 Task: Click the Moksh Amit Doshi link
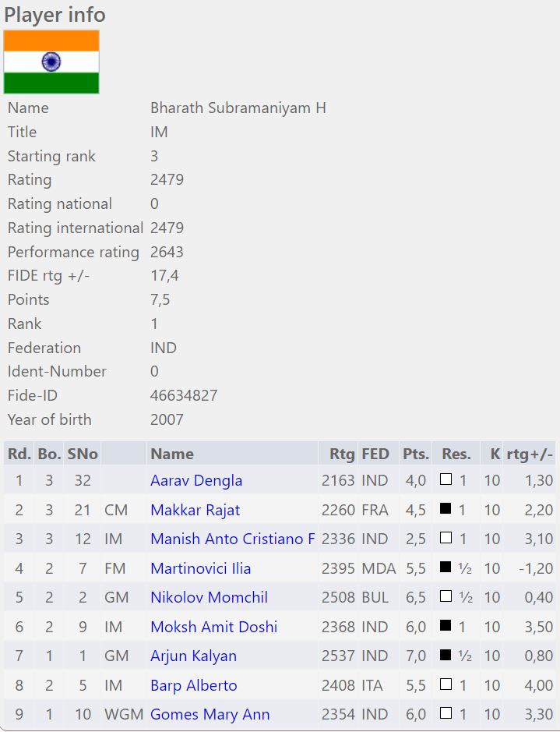[213, 628]
